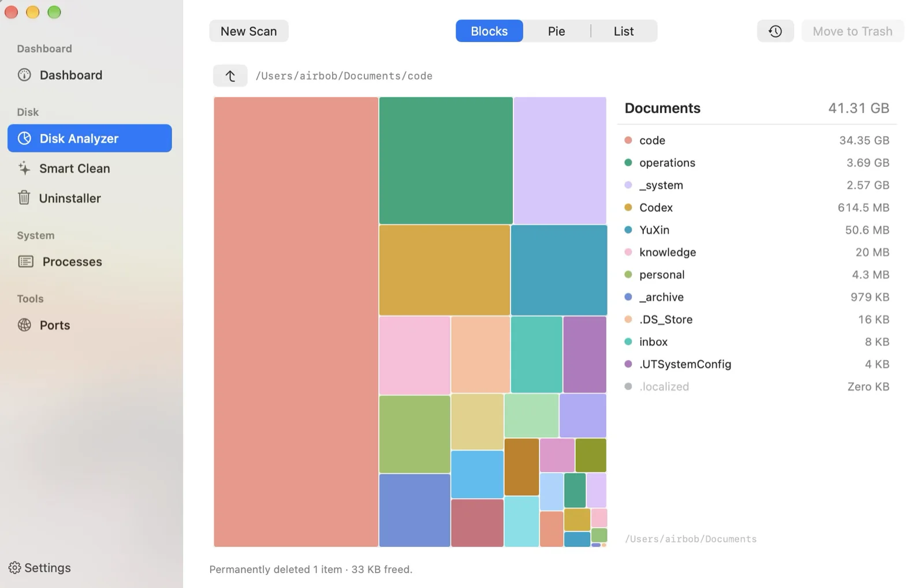924x588 pixels.
Task: Switch to the List view tab
Action: 624,31
